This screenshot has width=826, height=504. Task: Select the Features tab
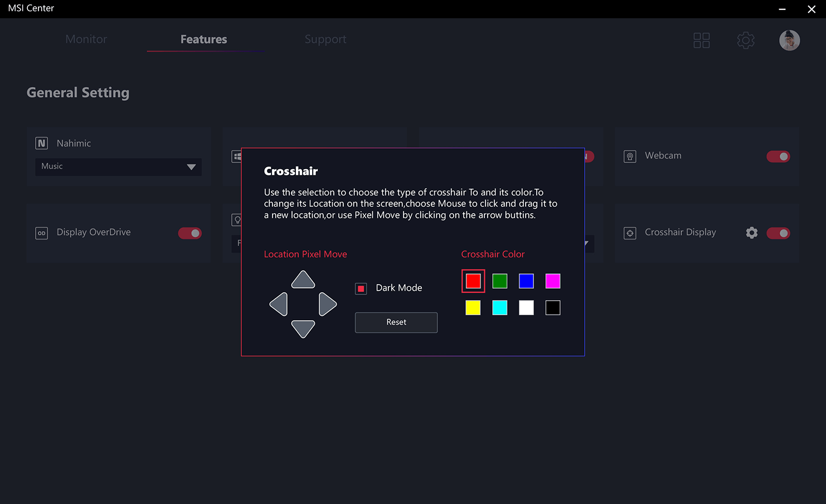coord(204,40)
